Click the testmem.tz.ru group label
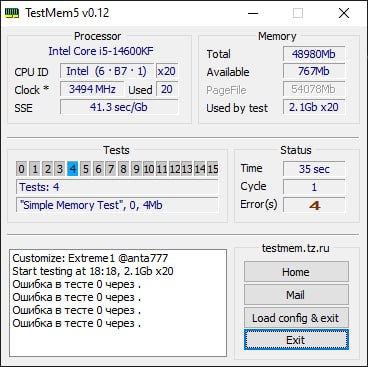This screenshot has height=367, width=368. pos(296,248)
